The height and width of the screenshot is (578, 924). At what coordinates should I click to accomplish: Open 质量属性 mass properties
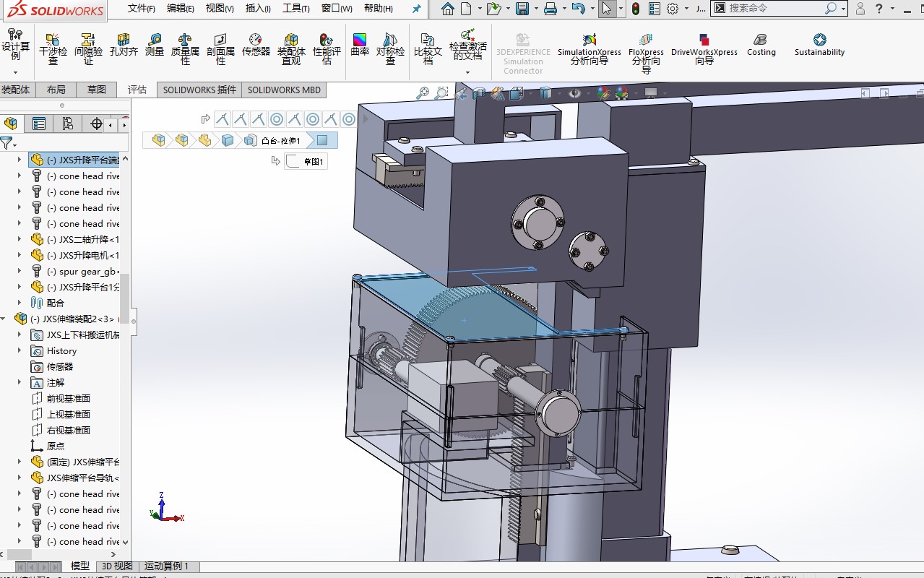click(x=185, y=48)
